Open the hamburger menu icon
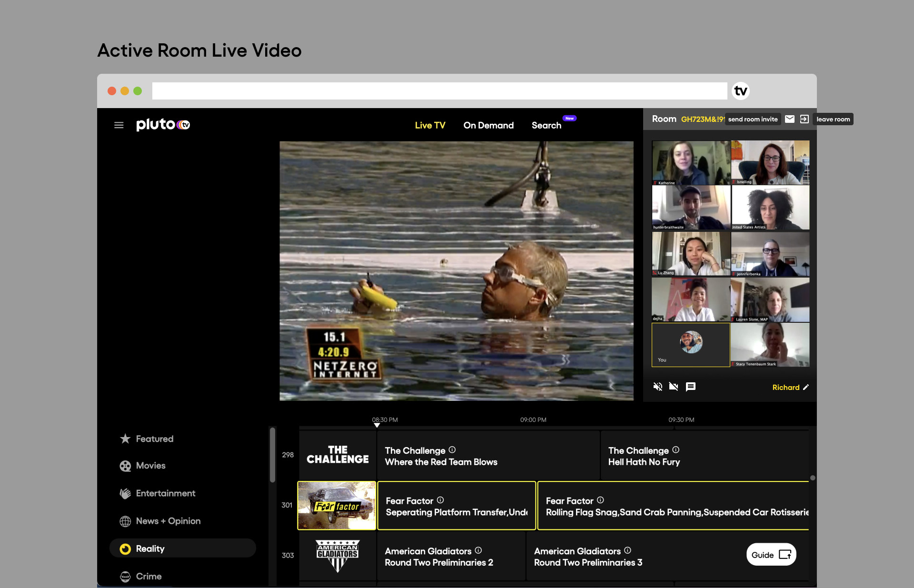This screenshot has width=914, height=588. click(119, 125)
